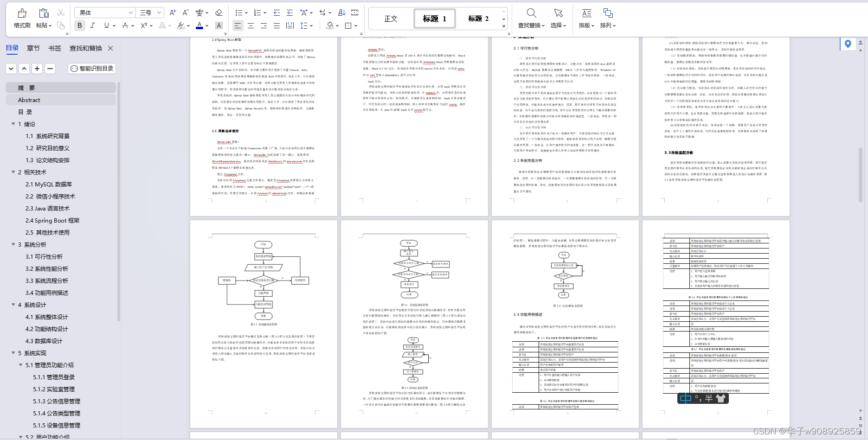This screenshot has width=868, height=440.
Task: Collapse the '3 系统分析' outline node
Action: click(x=13, y=244)
